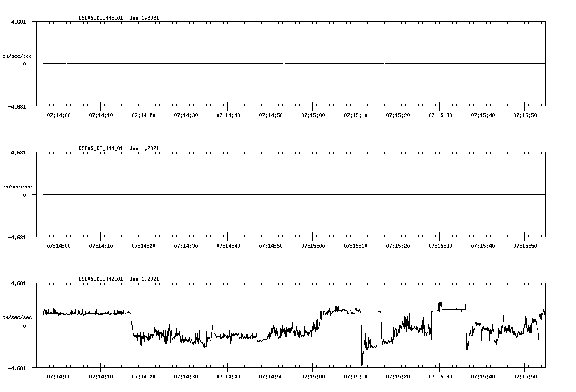The image size is (576, 392).
Task: Click the 07:14:50 time label under HNZ plot
Action: coord(271,376)
